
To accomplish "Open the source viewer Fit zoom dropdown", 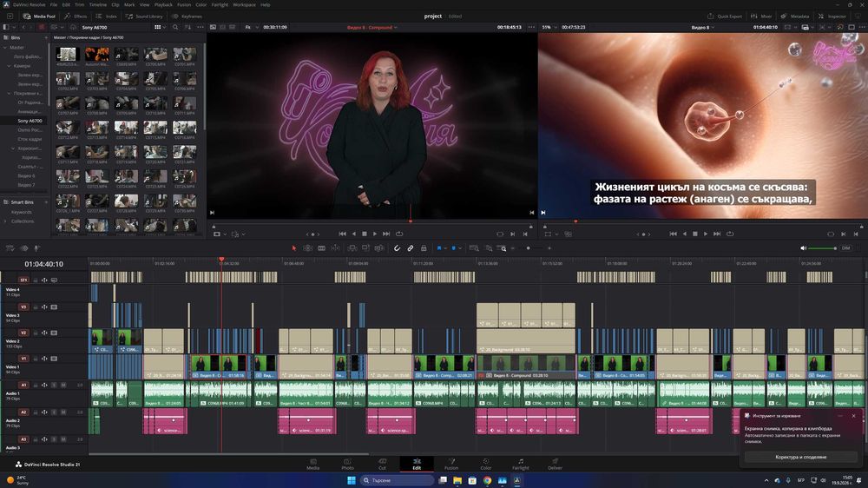I will tap(250, 27).
